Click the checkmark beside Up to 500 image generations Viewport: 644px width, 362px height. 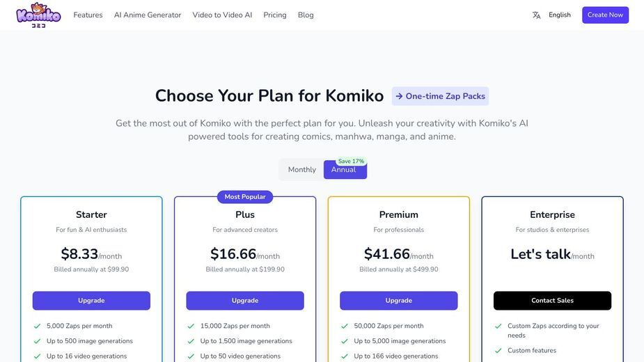tap(38, 341)
